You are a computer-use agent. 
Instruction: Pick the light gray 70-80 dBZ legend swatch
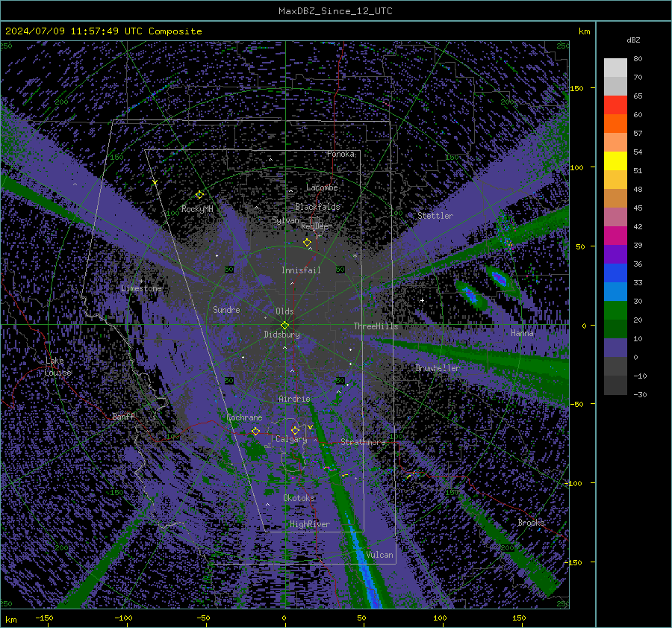[615, 68]
